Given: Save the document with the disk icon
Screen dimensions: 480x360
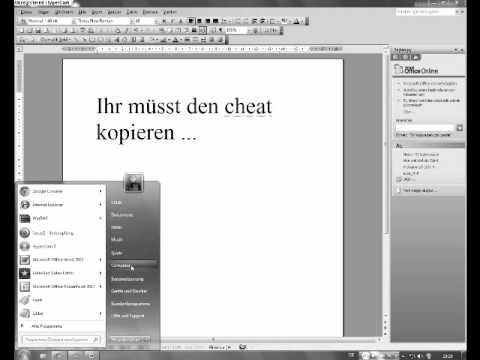Looking at the screenshot, I should 38,31.
